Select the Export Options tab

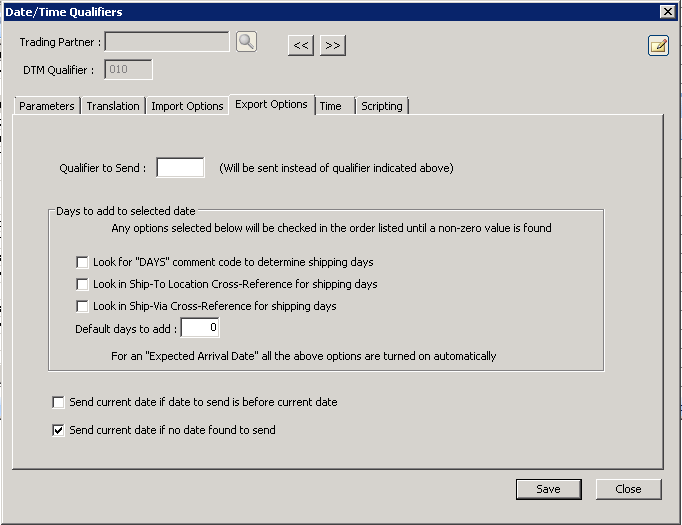[x=271, y=104]
